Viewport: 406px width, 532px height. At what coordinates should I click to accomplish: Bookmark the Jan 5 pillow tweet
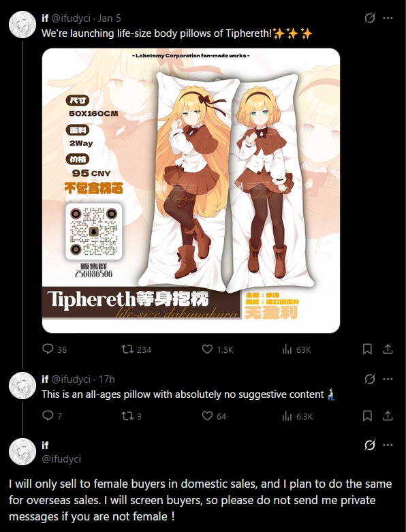pos(367,349)
